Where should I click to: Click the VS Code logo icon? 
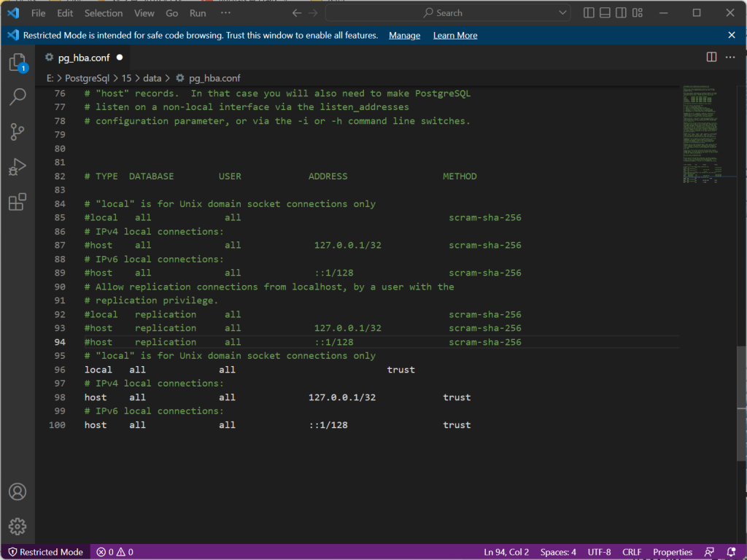coord(13,13)
